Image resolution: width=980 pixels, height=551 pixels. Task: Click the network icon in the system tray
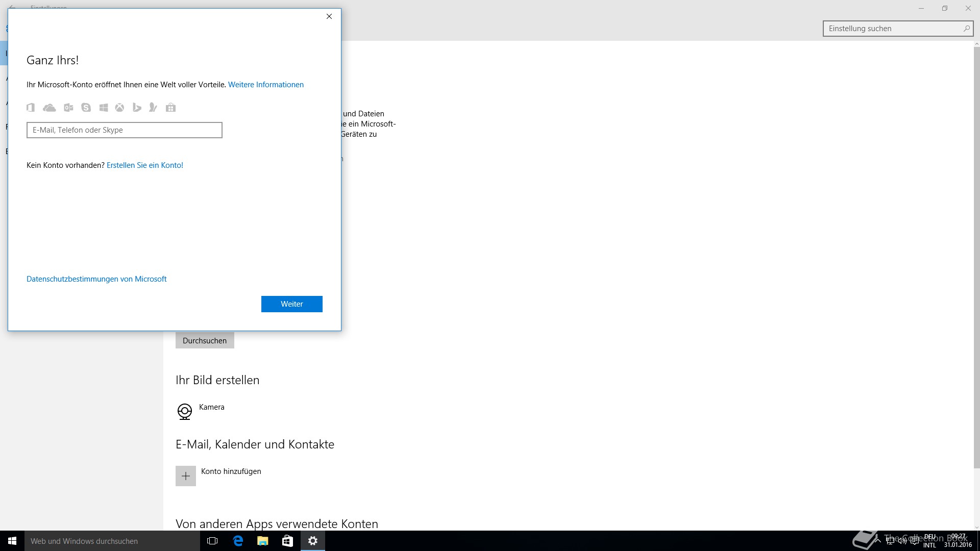pyautogui.click(x=890, y=541)
